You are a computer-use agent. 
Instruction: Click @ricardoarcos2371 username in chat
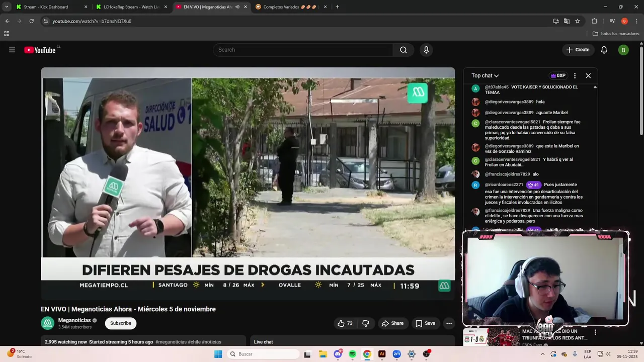[x=504, y=185]
